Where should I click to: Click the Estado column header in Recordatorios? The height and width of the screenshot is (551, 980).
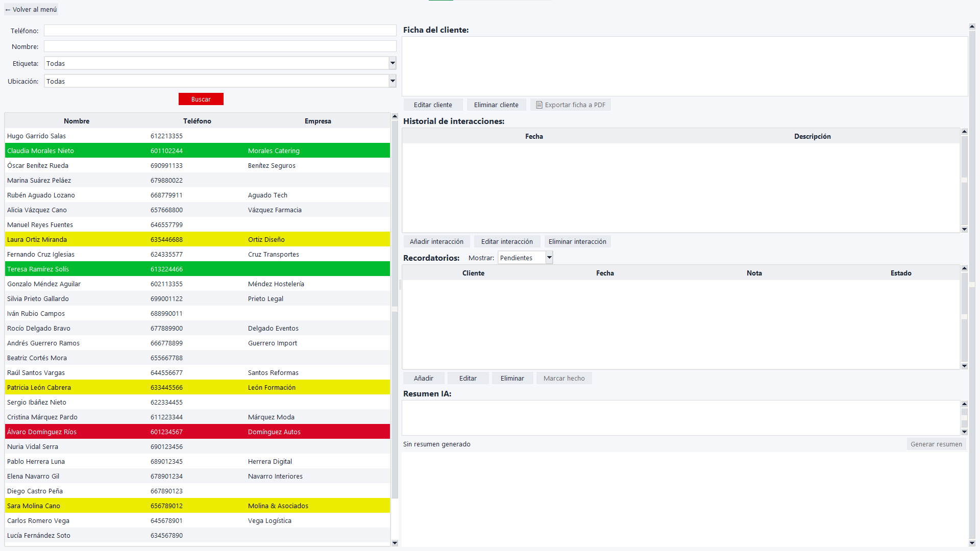click(x=901, y=273)
